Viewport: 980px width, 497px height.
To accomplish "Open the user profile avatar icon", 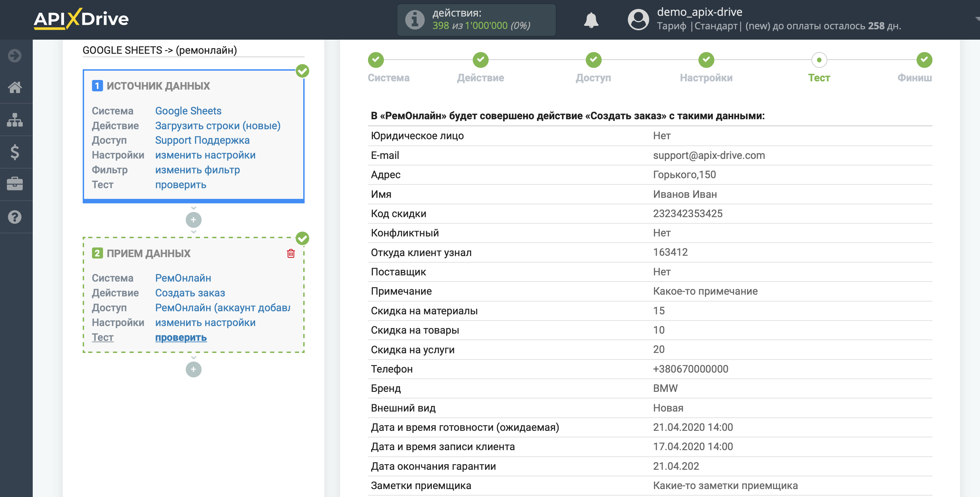I will coord(638,20).
